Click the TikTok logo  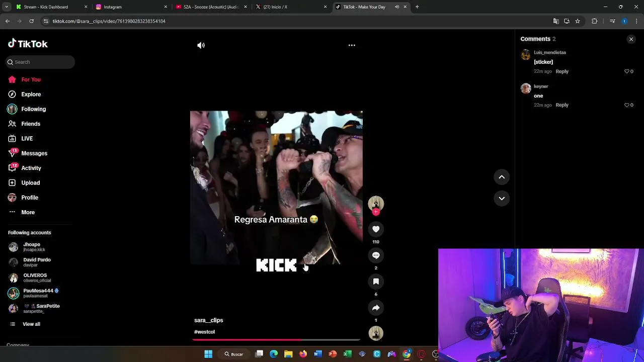point(28,44)
